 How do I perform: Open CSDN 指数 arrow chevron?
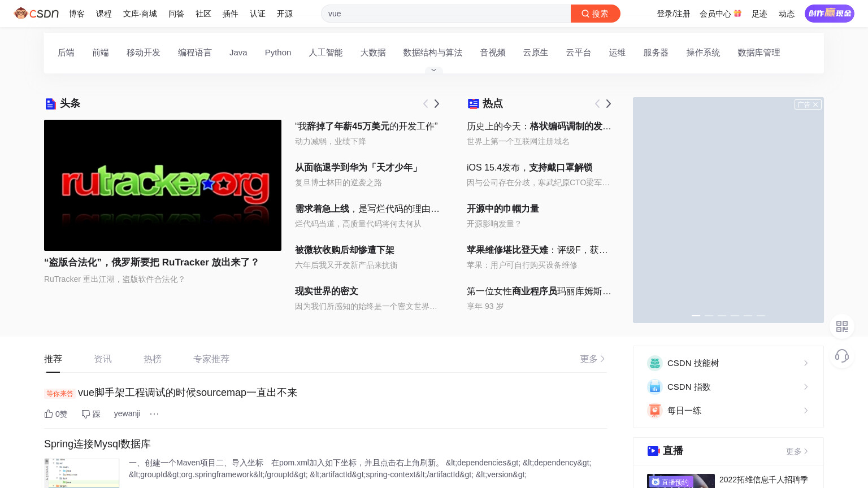806,387
